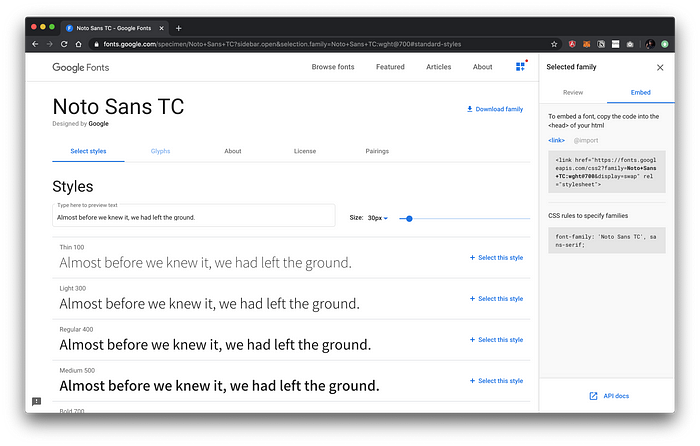Click the font size slider handle

(x=409, y=219)
